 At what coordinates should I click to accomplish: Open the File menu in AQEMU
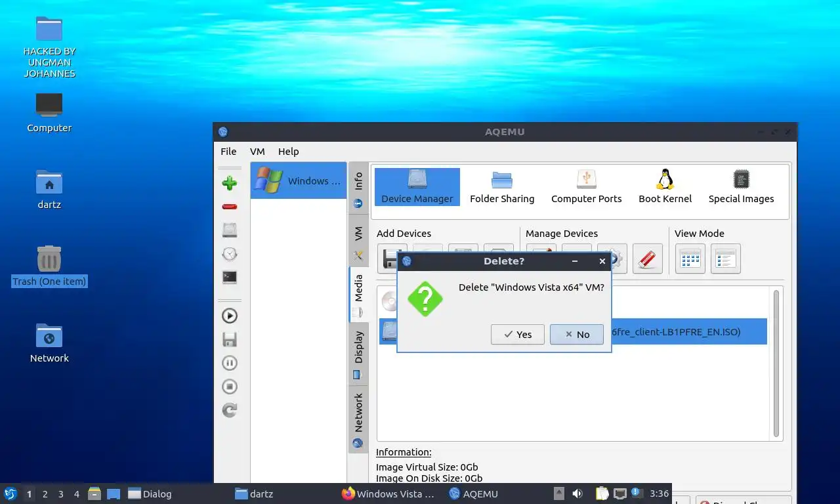[x=228, y=151]
